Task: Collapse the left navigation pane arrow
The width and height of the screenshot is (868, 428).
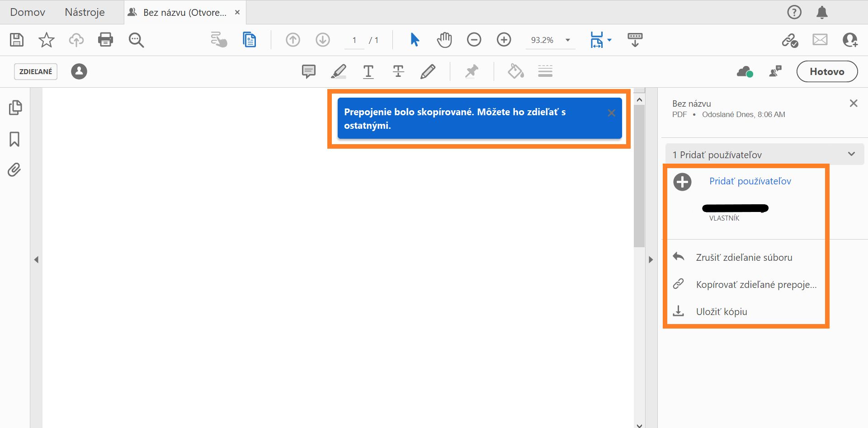Action: 36,260
